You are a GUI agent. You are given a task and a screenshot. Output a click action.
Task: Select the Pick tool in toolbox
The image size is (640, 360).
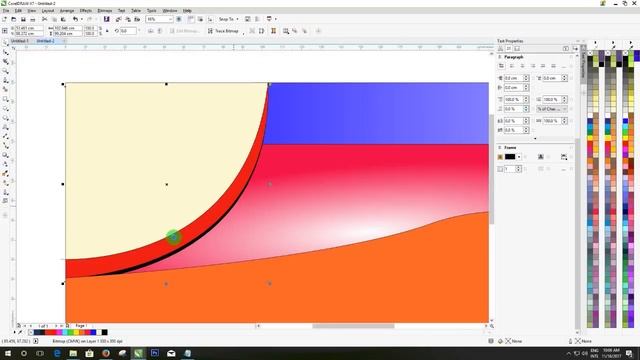(6, 43)
